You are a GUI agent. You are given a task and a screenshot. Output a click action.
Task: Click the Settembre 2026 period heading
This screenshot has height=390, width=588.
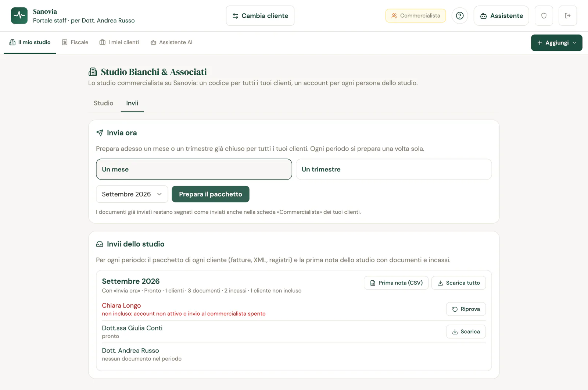pyautogui.click(x=131, y=281)
